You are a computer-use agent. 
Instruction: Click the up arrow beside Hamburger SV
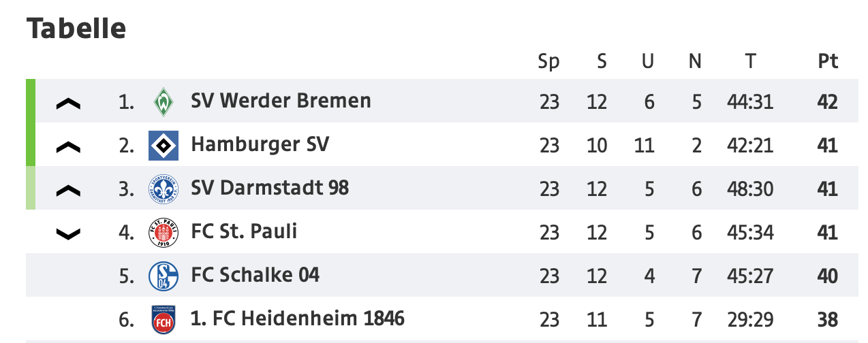pyautogui.click(x=68, y=148)
